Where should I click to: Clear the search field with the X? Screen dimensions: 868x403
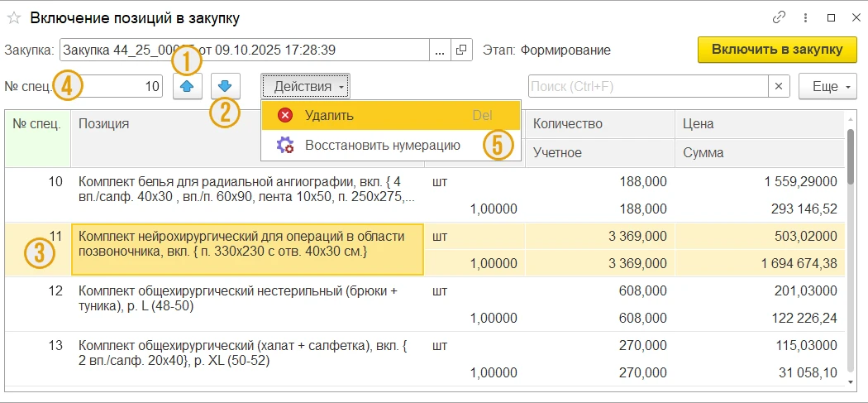click(779, 87)
